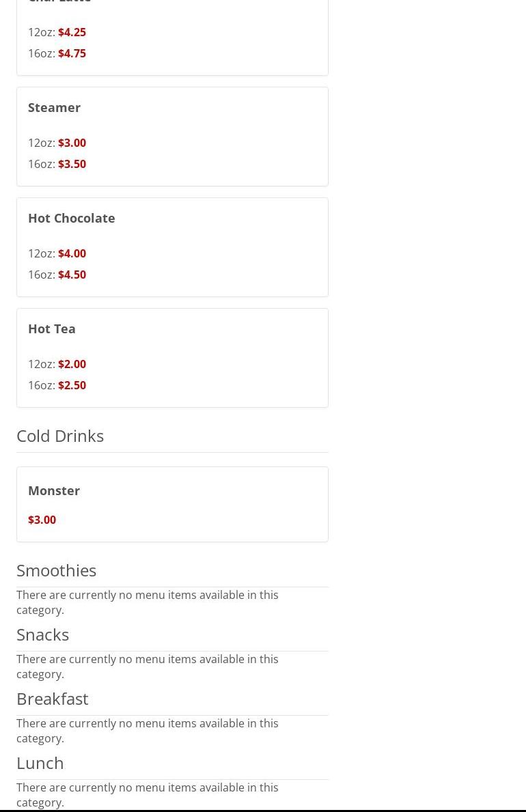The width and height of the screenshot is (526, 812).
Task: Select the Lunch category heading
Action: 40,763
